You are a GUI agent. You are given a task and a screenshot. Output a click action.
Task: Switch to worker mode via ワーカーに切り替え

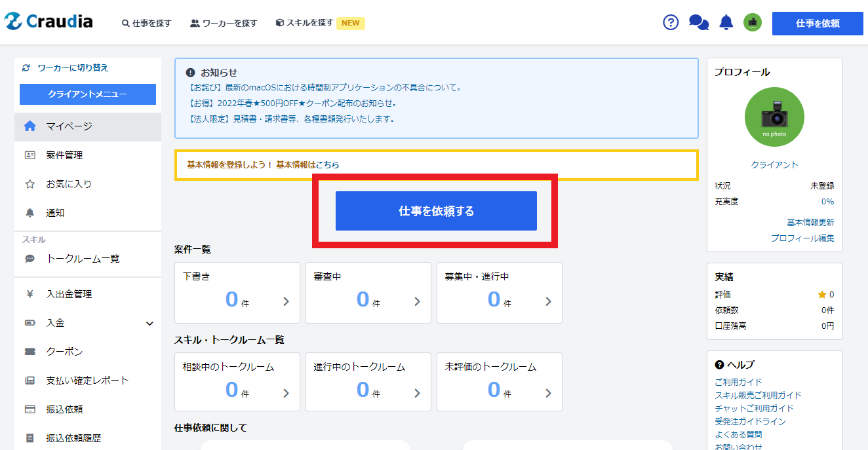point(72,67)
